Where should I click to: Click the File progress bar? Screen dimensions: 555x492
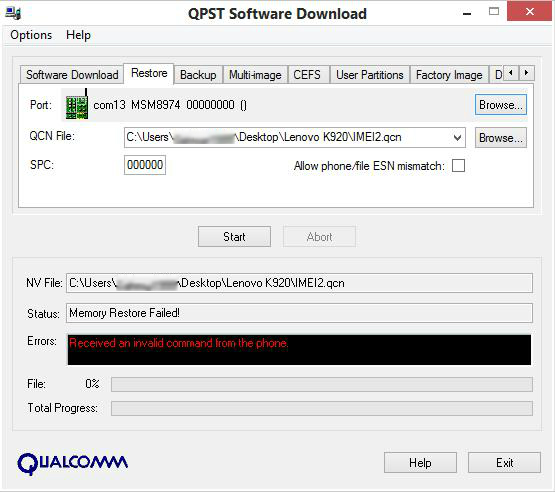322,384
